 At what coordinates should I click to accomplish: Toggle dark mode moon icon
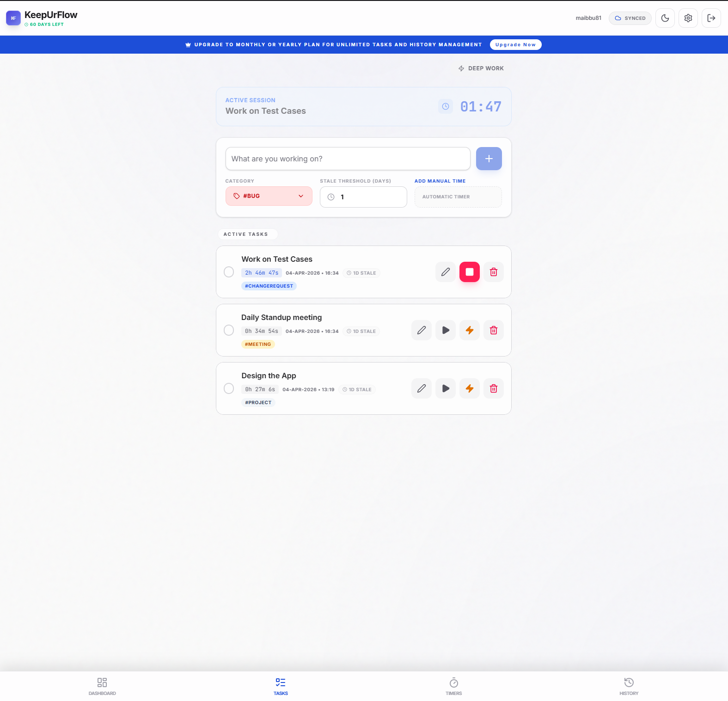pyautogui.click(x=665, y=18)
